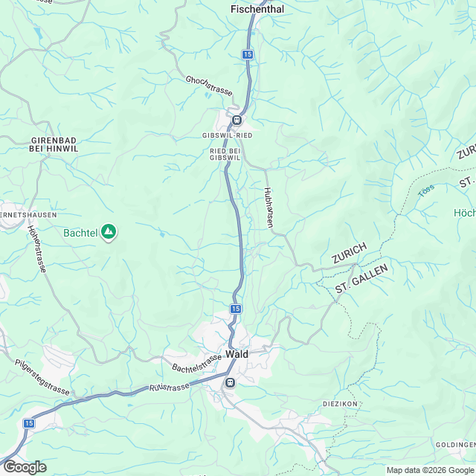This screenshot has width=476, height=476.
Task: Click the Bachtel mountain peak marker
Action: pos(109,232)
